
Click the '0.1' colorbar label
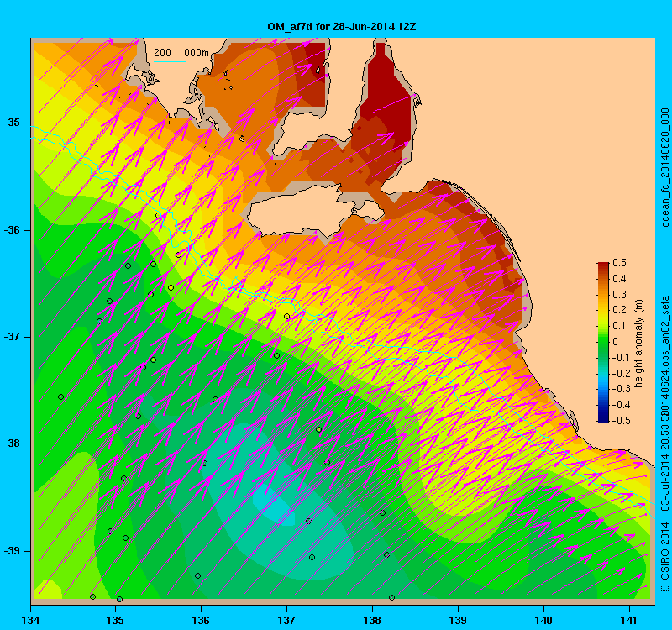pos(619,326)
